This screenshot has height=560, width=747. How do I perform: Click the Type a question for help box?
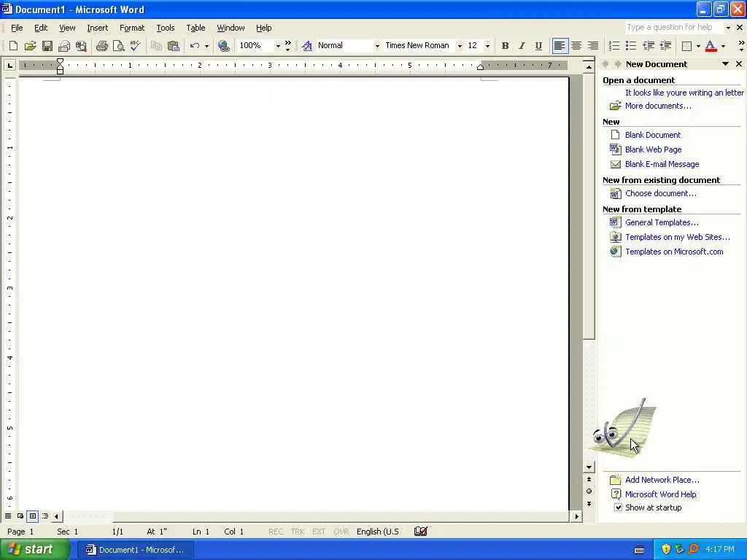673,28
